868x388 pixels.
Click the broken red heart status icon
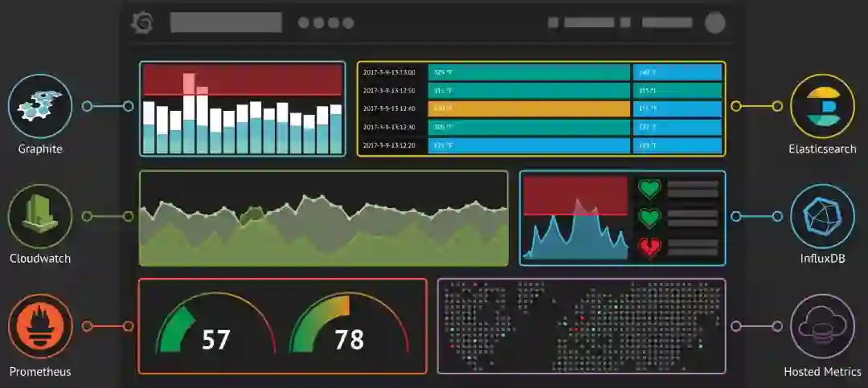(649, 247)
